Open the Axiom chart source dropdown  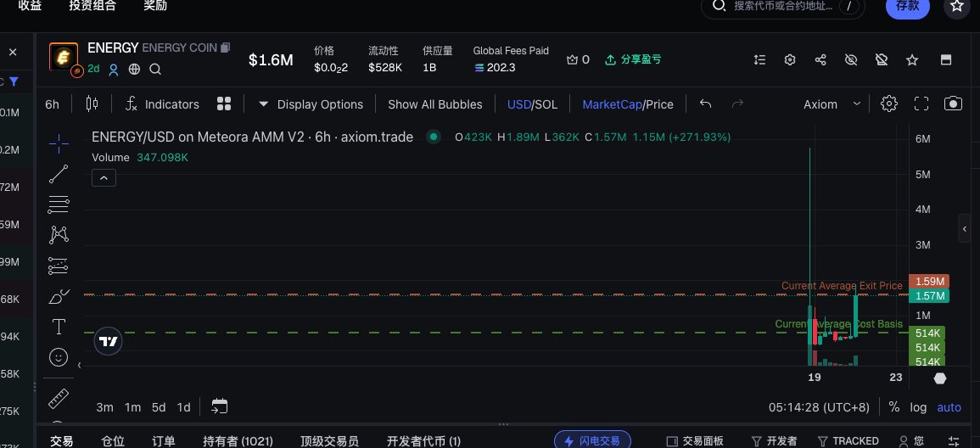tap(832, 104)
